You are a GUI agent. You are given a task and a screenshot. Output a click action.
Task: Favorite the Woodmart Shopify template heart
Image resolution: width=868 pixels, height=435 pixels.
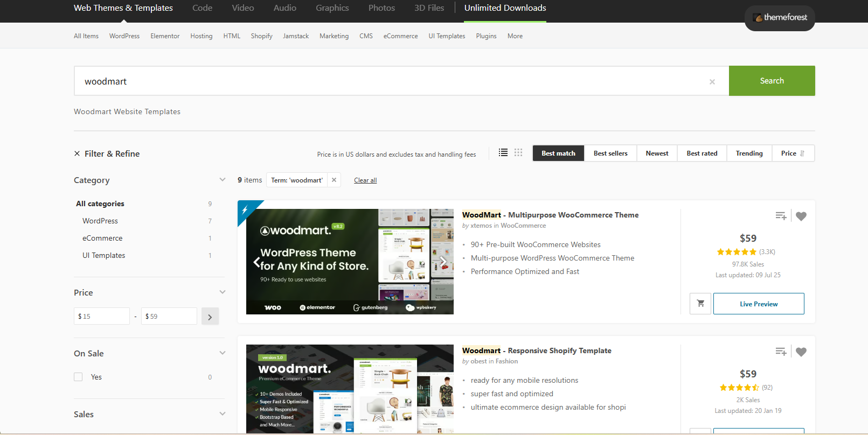(801, 352)
